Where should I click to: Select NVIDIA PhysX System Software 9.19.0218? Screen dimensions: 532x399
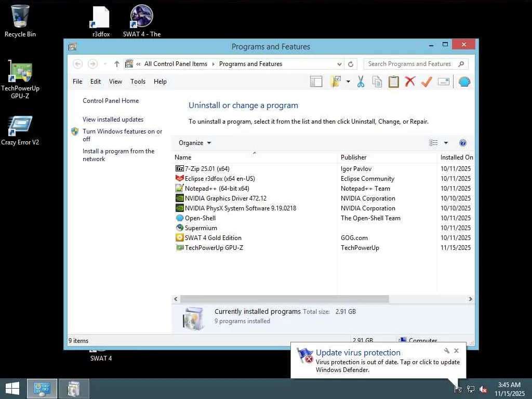click(323, 208)
